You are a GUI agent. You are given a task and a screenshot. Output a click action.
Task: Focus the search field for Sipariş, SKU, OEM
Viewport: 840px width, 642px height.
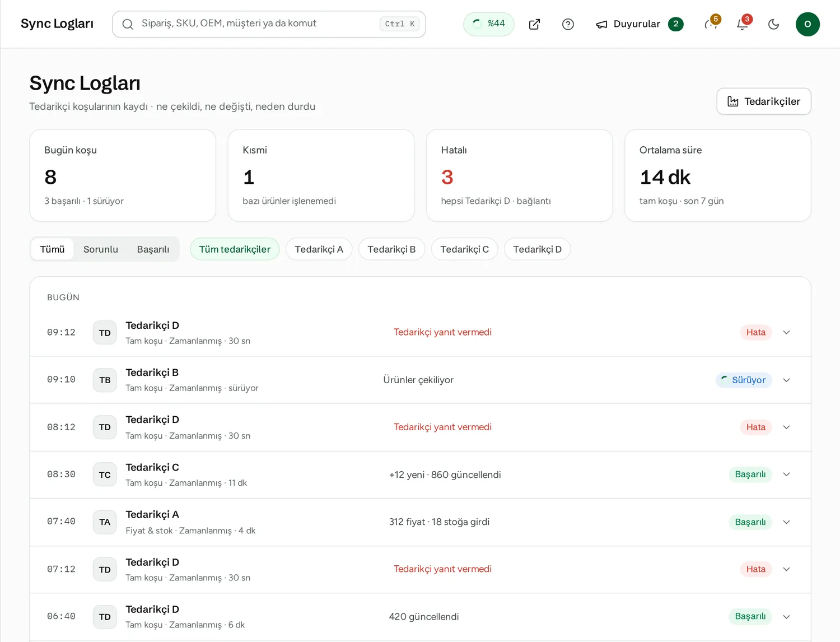(269, 24)
